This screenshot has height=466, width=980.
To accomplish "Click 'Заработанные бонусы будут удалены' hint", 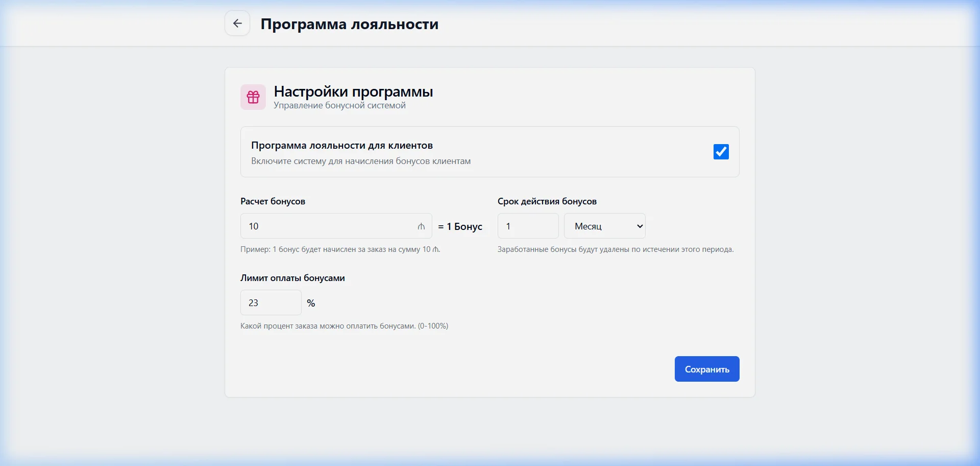I will point(616,249).
